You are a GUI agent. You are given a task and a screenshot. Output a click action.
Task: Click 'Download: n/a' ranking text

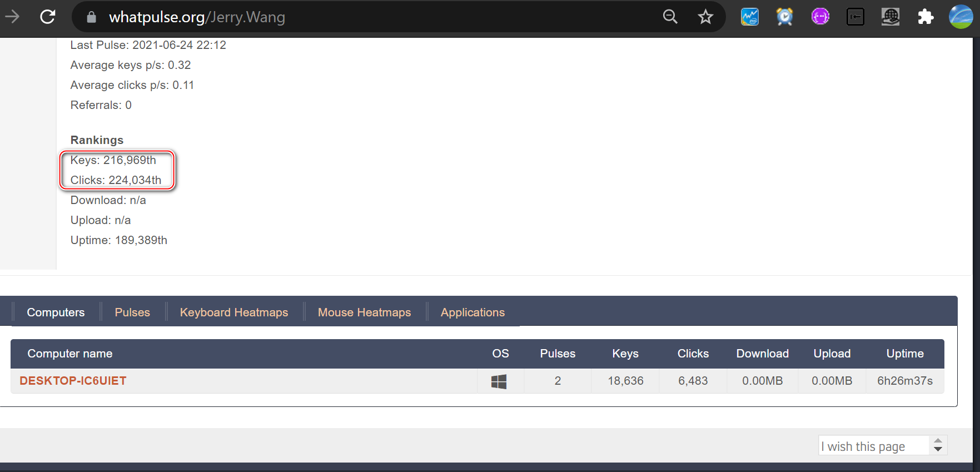[x=108, y=200]
